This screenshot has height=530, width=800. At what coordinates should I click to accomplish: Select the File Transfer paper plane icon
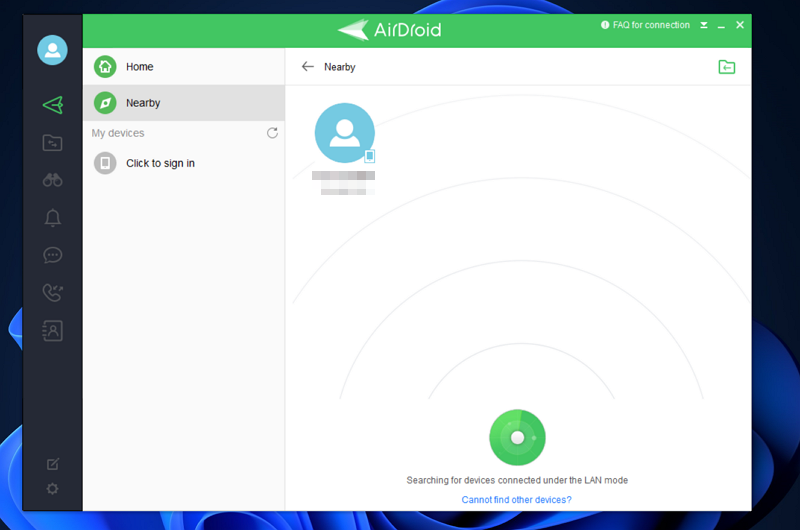click(52, 105)
